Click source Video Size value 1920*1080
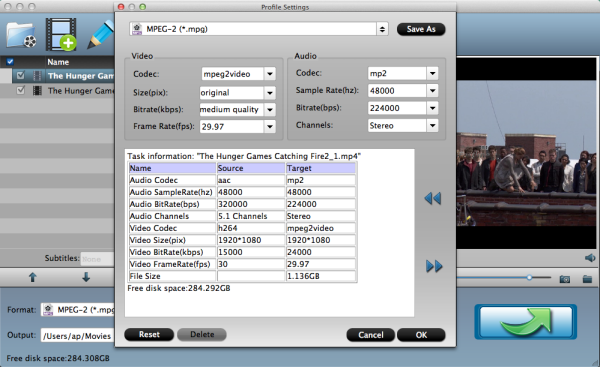 (x=240, y=240)
